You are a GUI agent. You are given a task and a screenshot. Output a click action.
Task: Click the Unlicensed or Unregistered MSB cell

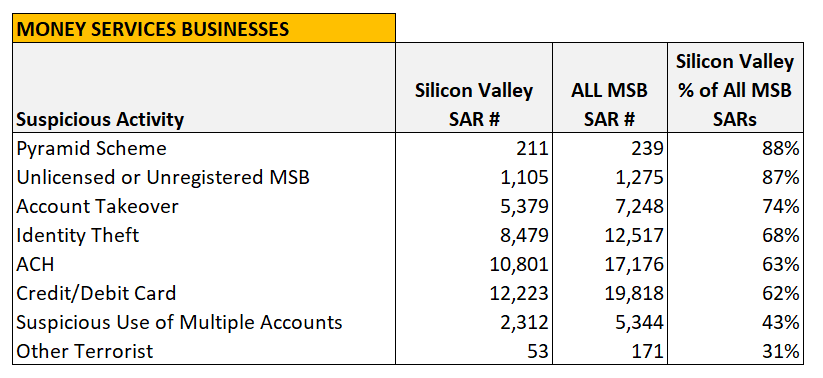tap(204, 177)
